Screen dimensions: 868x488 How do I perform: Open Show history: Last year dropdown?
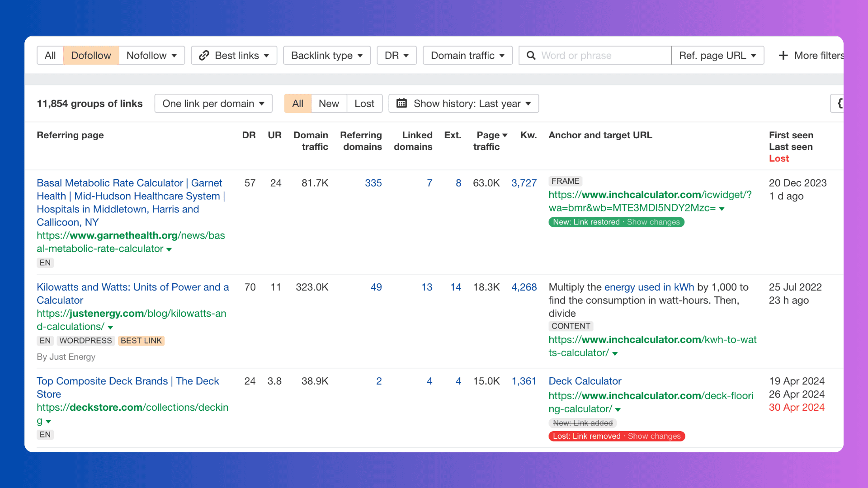pos(463,103)
